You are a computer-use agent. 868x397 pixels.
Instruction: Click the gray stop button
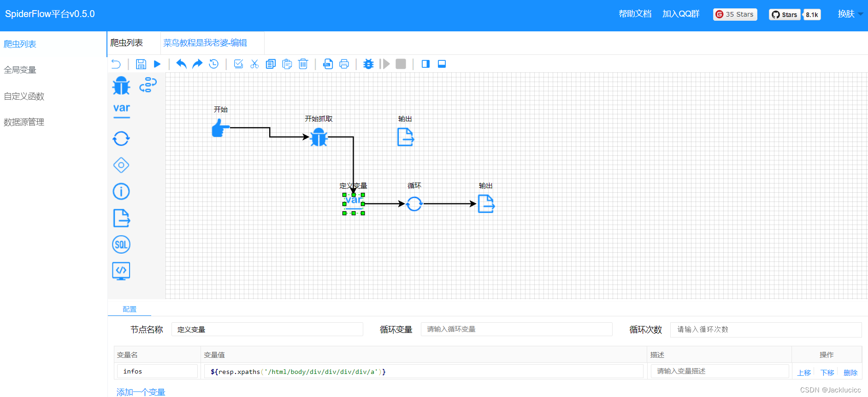(x=401, y=64)
